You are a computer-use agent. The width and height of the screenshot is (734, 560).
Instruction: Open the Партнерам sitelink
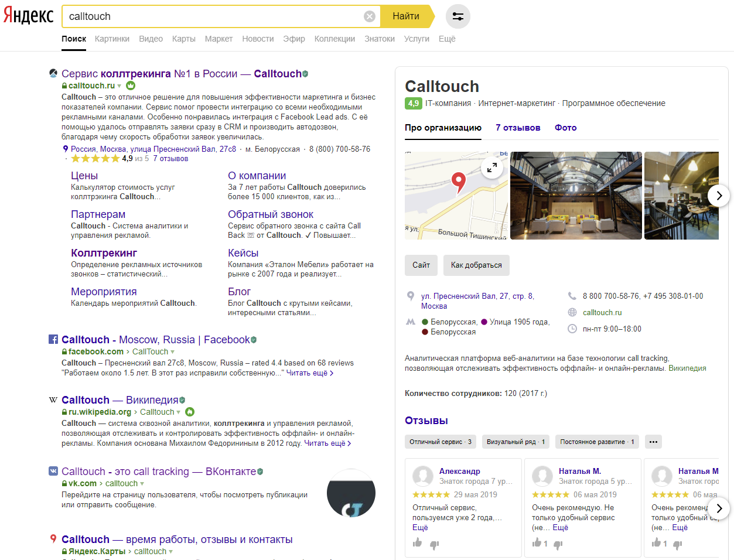pyautogui.click(x=98, y=214)
